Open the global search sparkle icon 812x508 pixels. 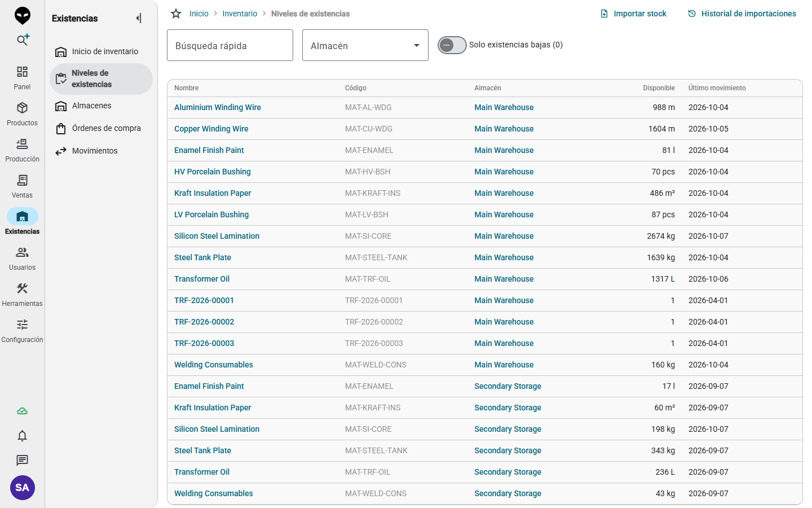23,40
